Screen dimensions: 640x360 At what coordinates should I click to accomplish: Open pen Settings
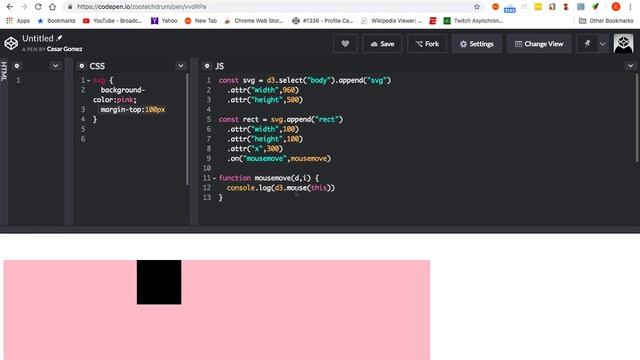point(476,44)
